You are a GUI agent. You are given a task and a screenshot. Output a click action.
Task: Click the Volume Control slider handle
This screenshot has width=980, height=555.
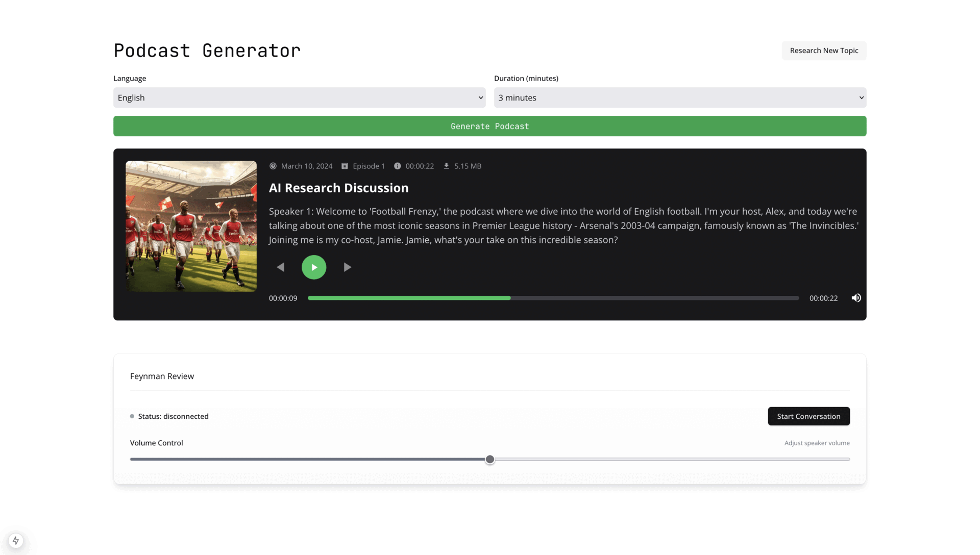[x=490, y=460]
